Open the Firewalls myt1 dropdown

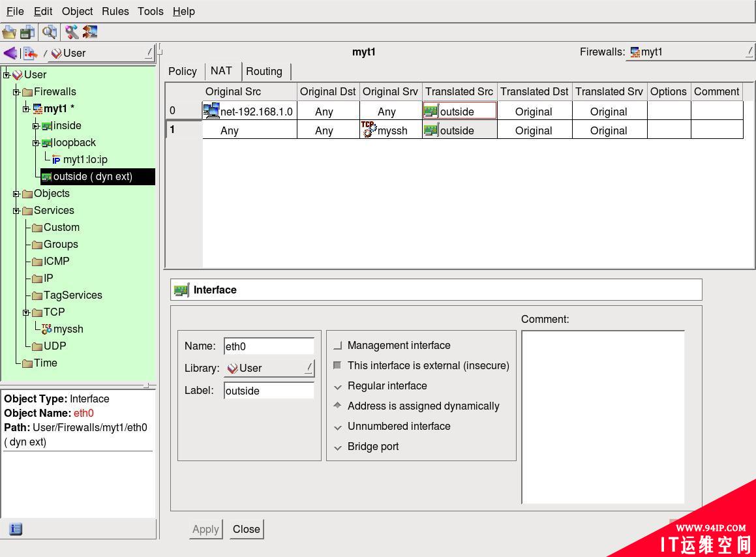690,52
